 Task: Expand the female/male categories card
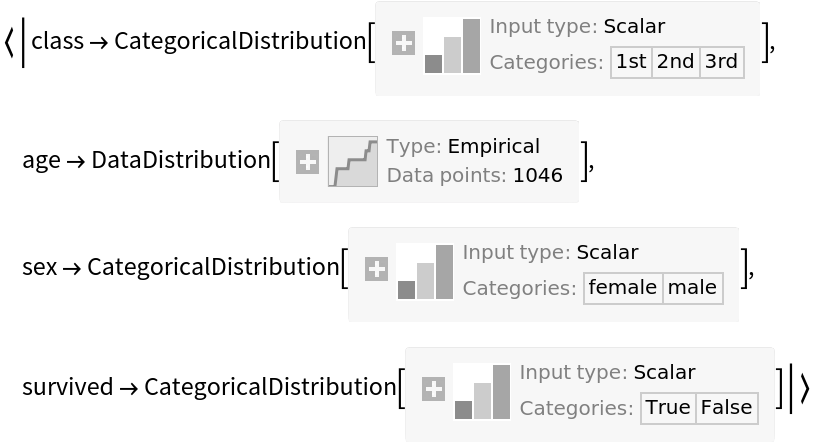point(376,269)
